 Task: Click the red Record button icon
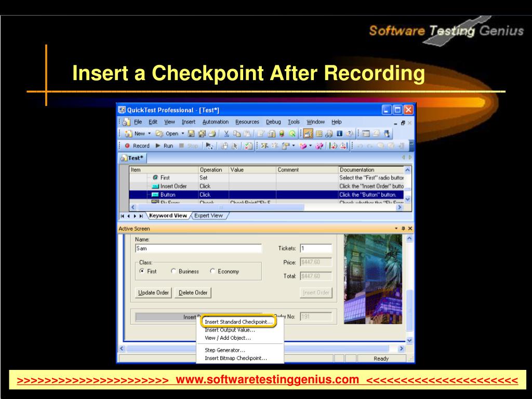(128, 145)
